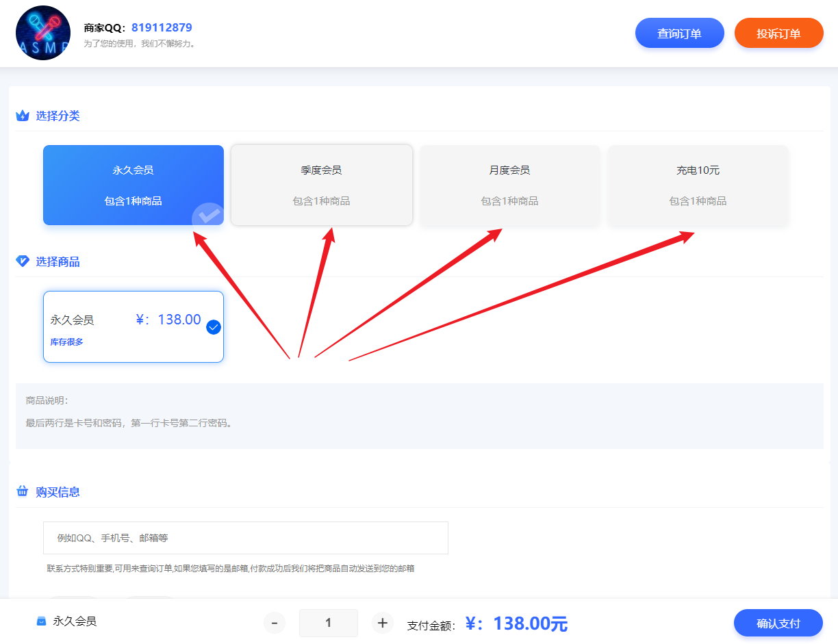Choose the 永久会员 ¥138.00 product card
Viewport: 838px width, 644px height.
pyautogui.click(x=134, y=326)
